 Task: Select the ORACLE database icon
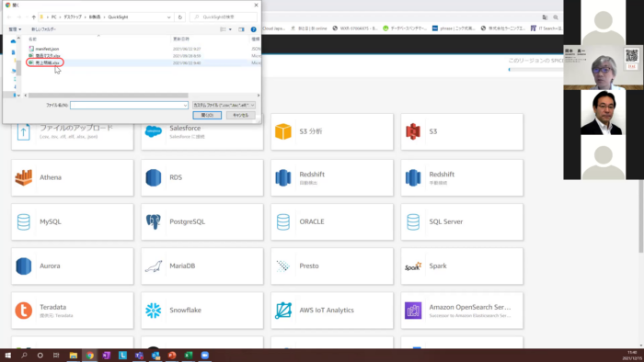tap(283, 221)
